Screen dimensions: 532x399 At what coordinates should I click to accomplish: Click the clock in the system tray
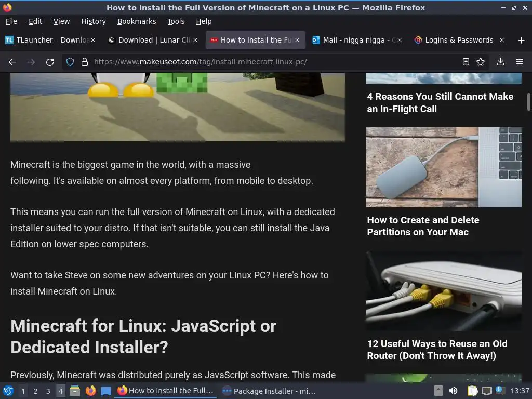pyautogui.click(x=520, y=391)
